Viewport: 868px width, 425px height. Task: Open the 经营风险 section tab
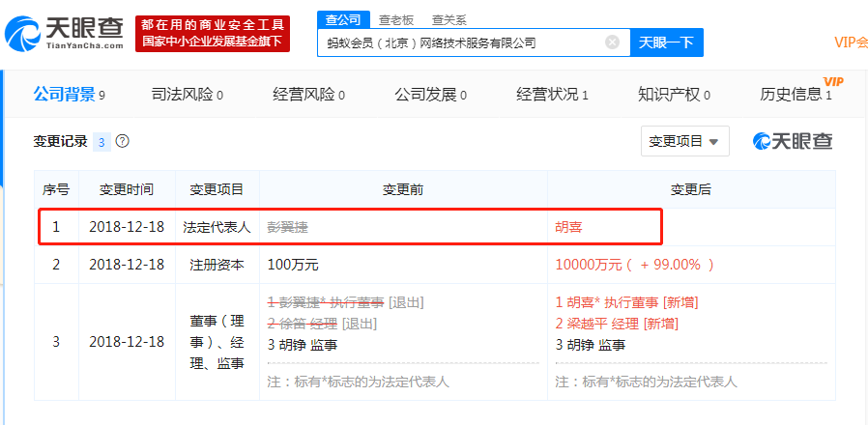308,94
